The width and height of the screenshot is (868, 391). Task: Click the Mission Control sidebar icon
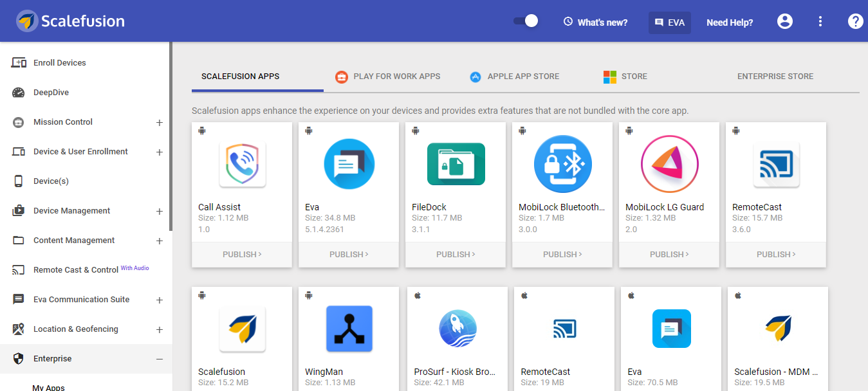pos(19,122)
